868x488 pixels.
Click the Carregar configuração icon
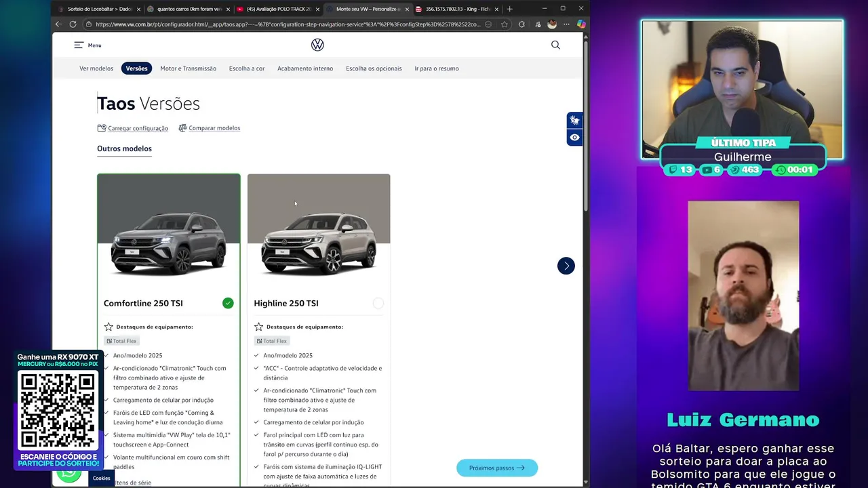102,127
